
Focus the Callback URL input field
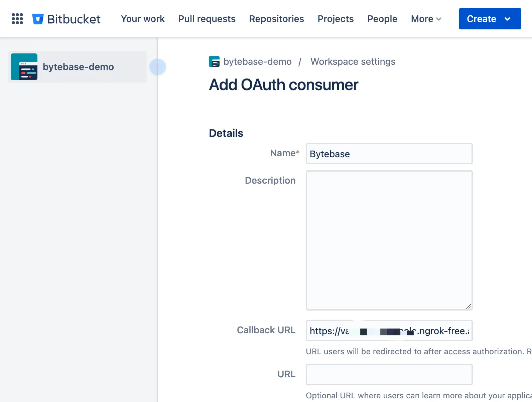coord(389,331)
